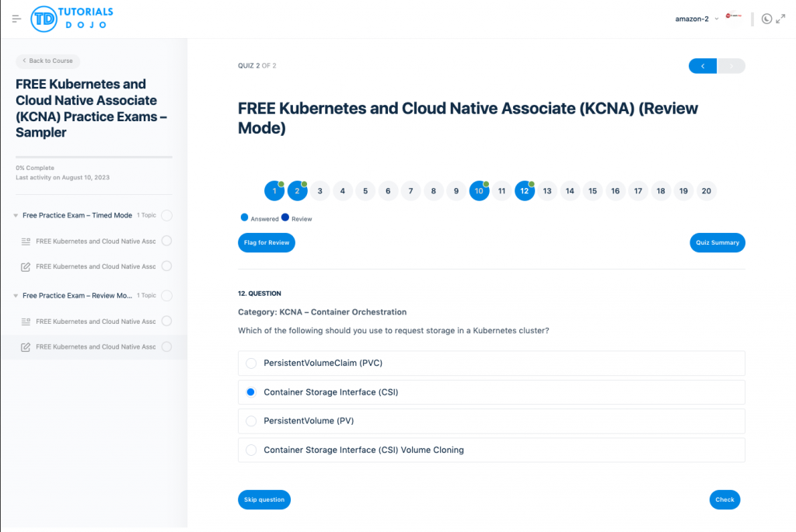Click the Answered legend color dot

coord(244,217)
